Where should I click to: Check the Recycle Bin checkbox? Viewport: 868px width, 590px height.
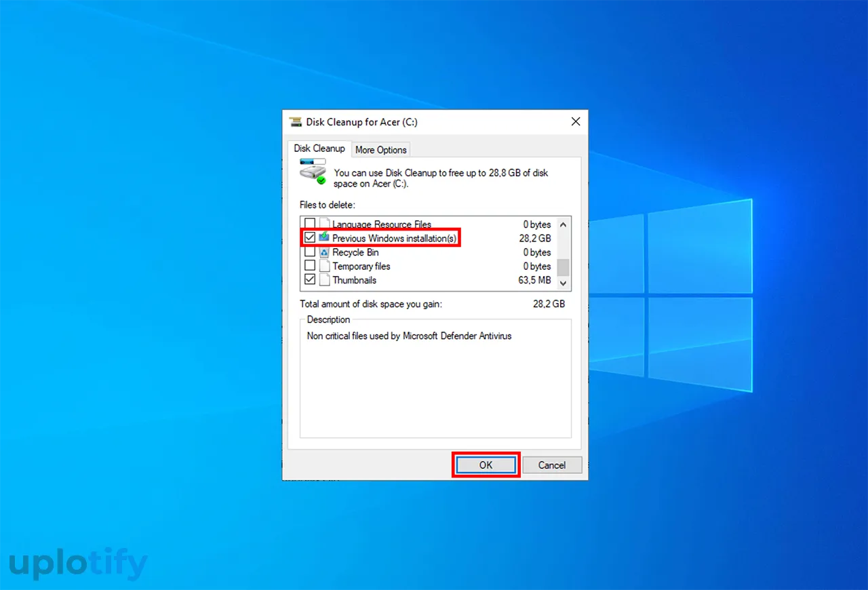[310, 252]
